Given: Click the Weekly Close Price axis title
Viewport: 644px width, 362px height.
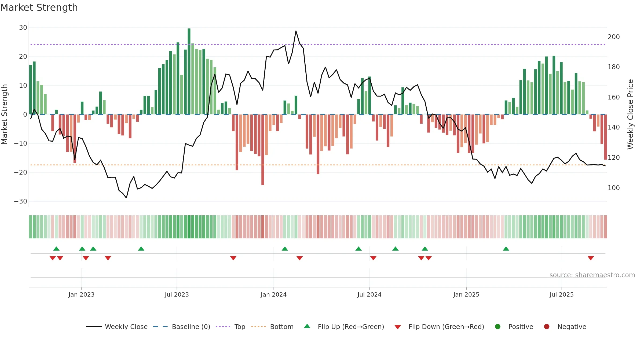Looking at the screenshot, I should pyautogui.click(x=630, y=114).
